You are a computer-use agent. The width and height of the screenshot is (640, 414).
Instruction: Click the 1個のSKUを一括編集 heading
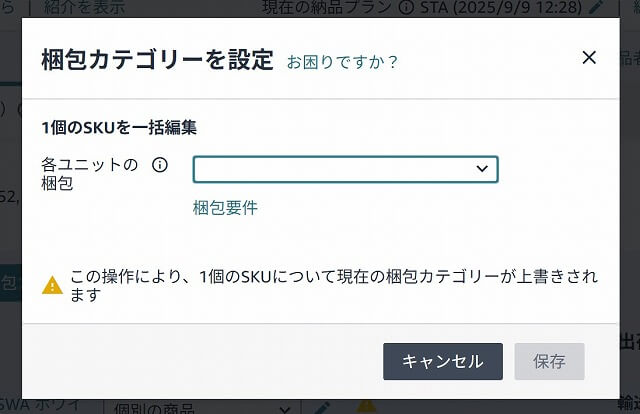(119, 128)
